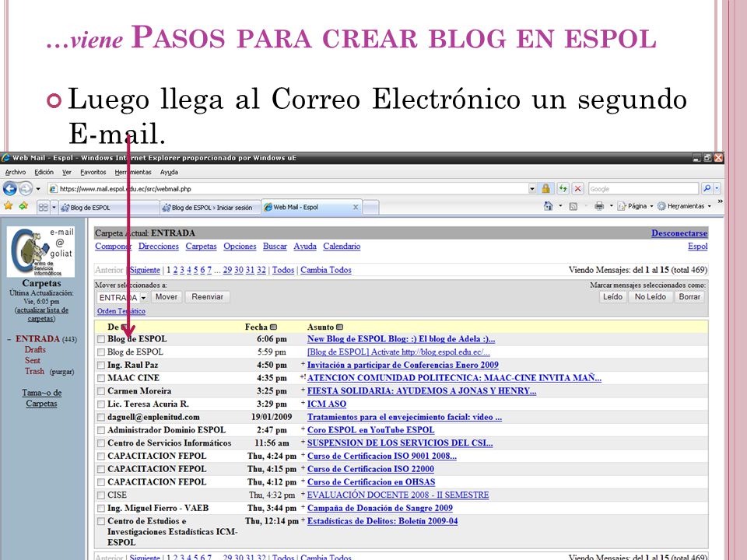The image size is (747, 560).
Task: Click the Google search box
Action: [644, 188]
